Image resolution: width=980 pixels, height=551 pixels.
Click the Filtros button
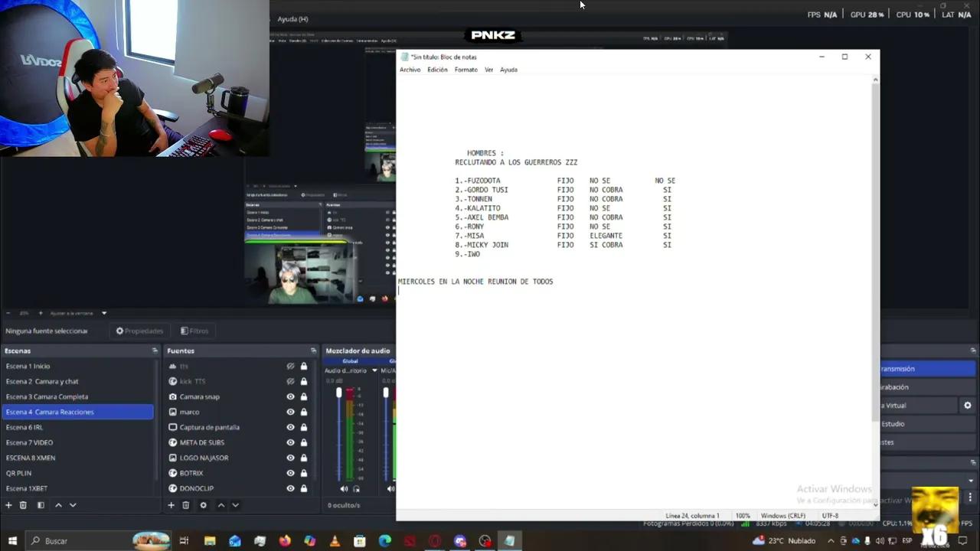coord(194,331)
